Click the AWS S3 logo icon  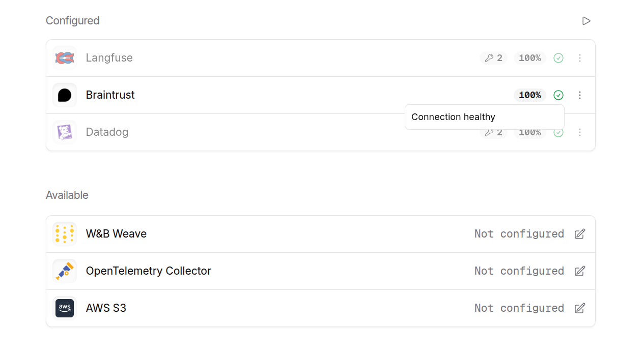[65, 308]
